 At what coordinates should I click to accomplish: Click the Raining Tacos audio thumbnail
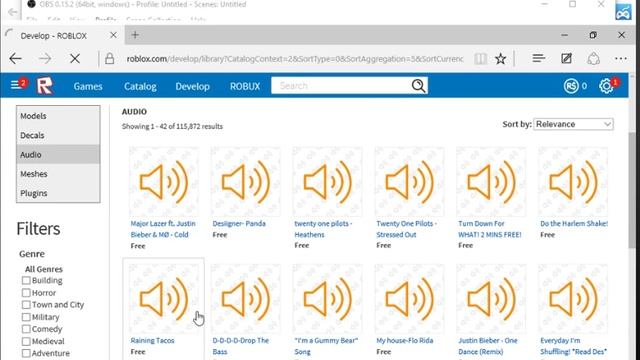click(164, 299)
